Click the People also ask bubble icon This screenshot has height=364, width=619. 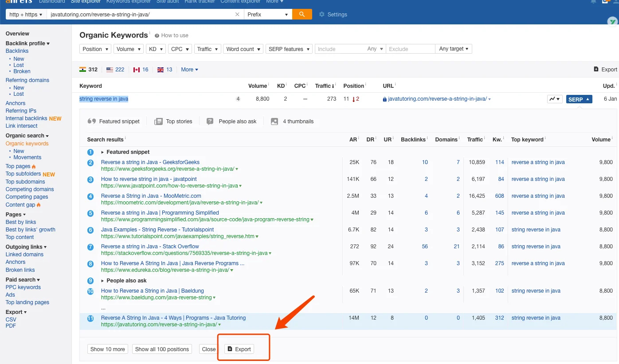coord(210,121)
